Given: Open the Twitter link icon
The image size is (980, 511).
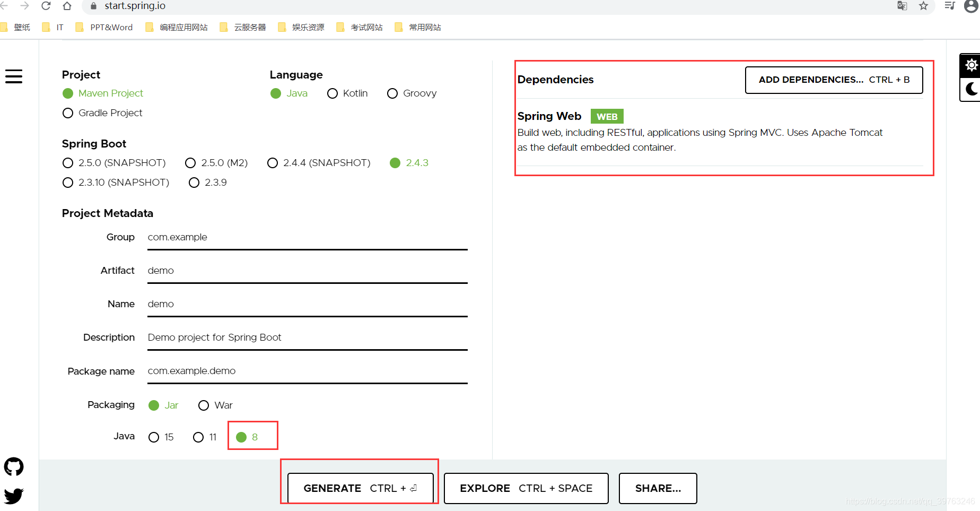Looking at the screenshot, I should click(x=14, y=496).
